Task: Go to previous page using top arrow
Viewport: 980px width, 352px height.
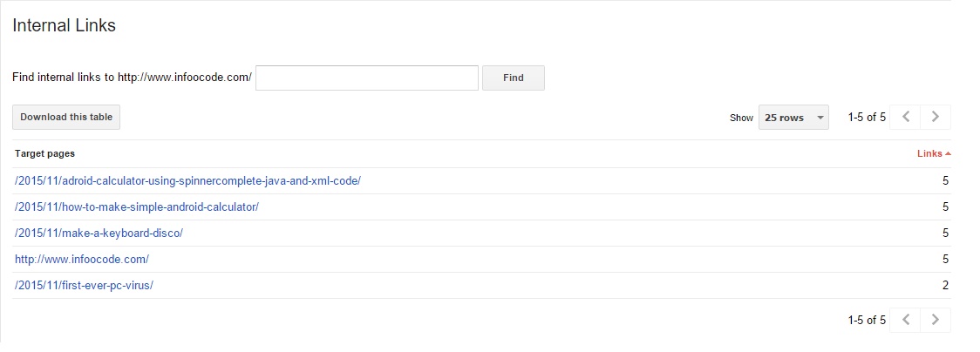Action: 906,117
